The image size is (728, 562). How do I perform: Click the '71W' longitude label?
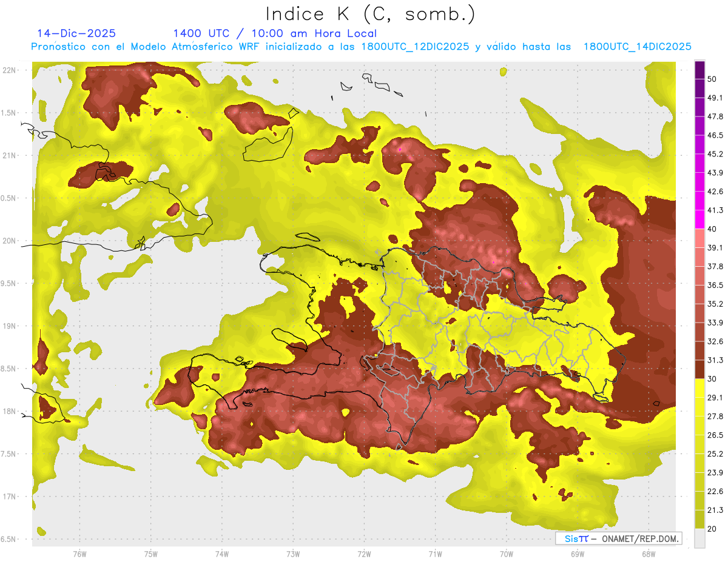click(x=435, y=554)
